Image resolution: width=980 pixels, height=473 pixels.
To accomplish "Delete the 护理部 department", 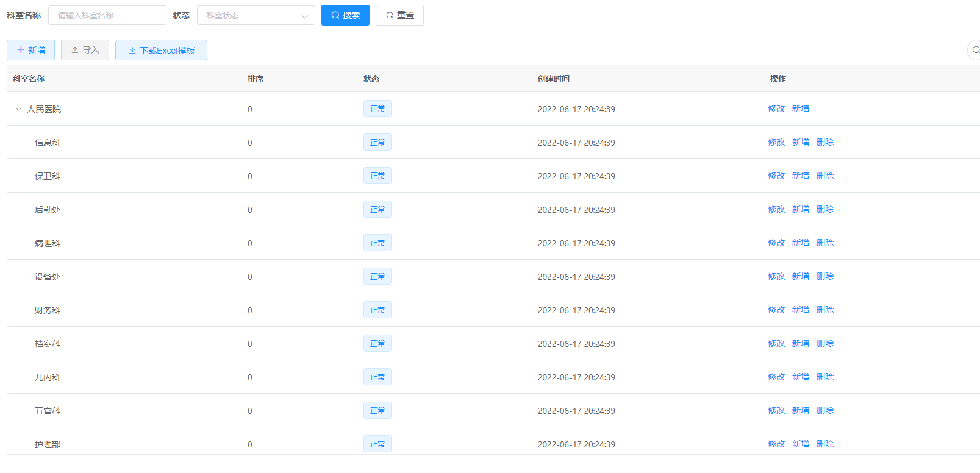I will click(825, 444).
